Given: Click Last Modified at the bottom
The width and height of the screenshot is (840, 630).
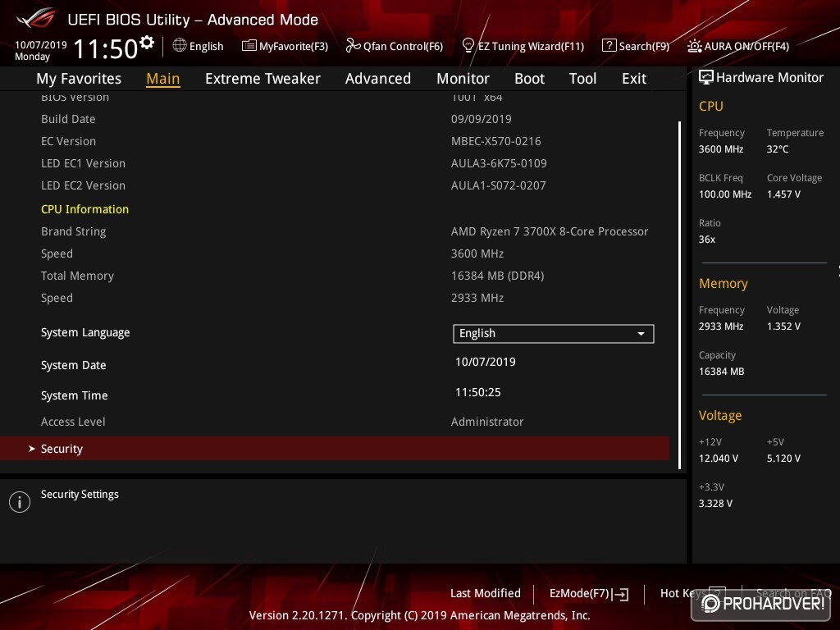Looking at the screenshot, I should coord(486,594).
